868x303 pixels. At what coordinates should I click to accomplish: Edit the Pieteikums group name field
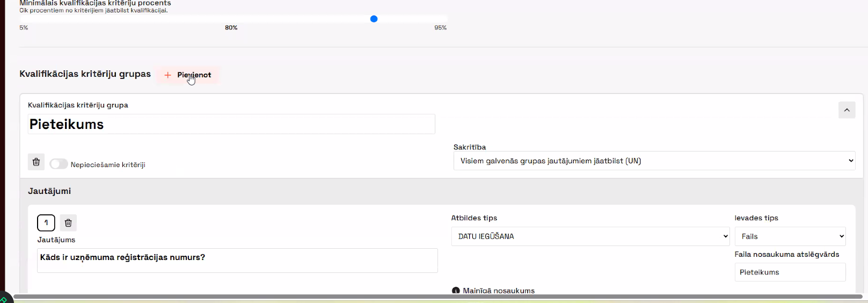pos(231,124)
